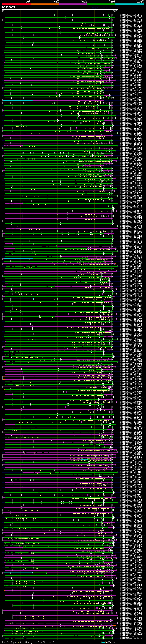Select the UniRef100_C5P6Q6 label
Screen dimensions: 146x644
point(131,440)
